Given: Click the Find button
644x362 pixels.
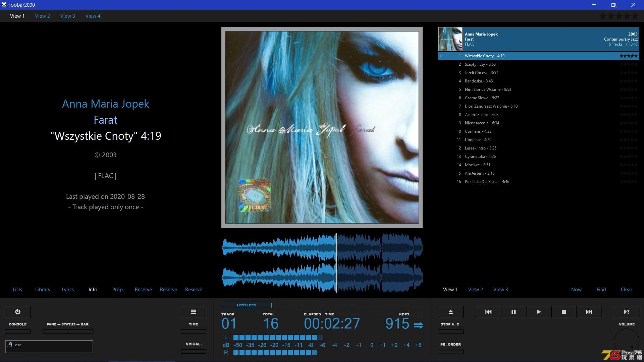Looking at the screenshot, I should click(x=601, y=289).
